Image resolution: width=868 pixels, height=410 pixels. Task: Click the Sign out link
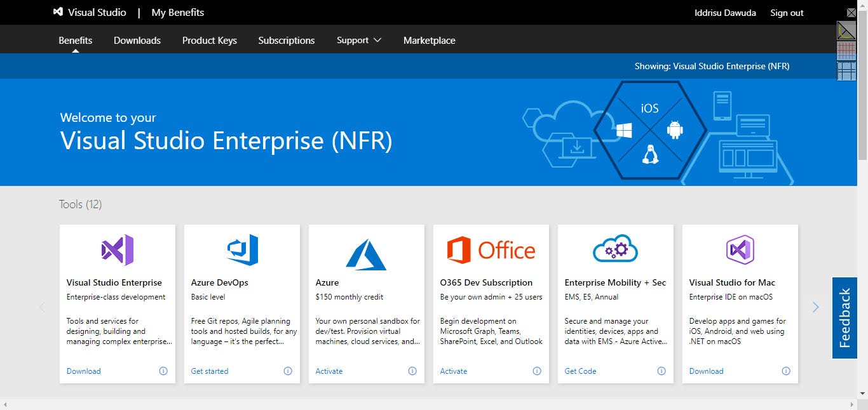coord(787,13)
